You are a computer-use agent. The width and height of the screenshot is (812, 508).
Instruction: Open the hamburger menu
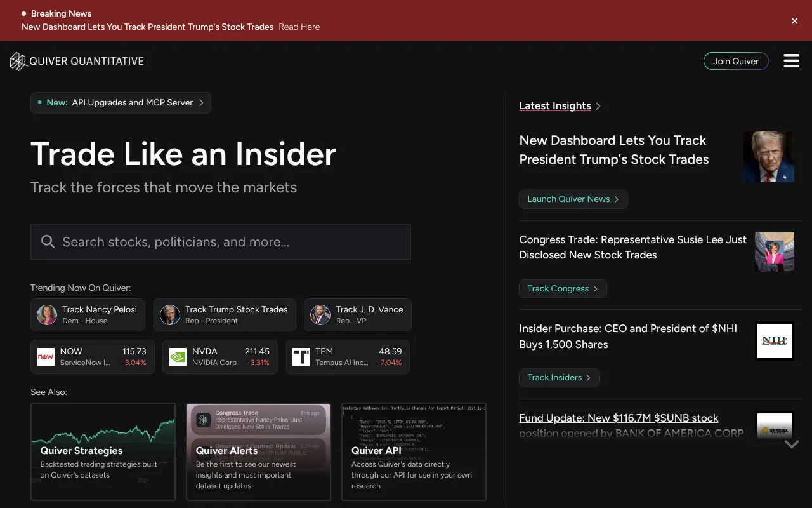click(791, 61)
